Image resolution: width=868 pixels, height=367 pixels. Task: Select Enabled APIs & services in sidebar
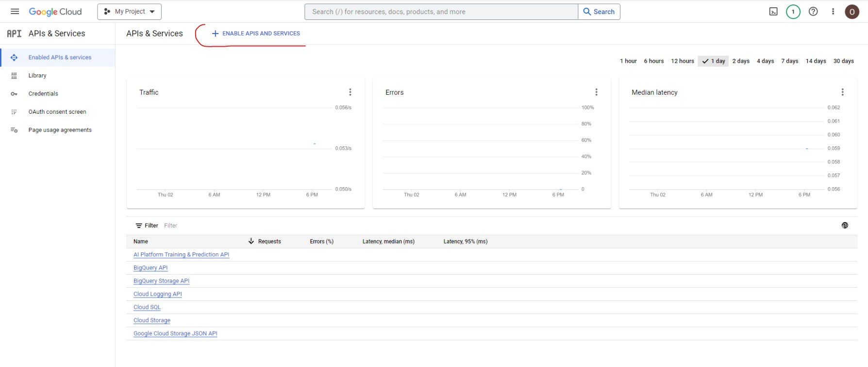pyautogui.click(x=58, y=57)
